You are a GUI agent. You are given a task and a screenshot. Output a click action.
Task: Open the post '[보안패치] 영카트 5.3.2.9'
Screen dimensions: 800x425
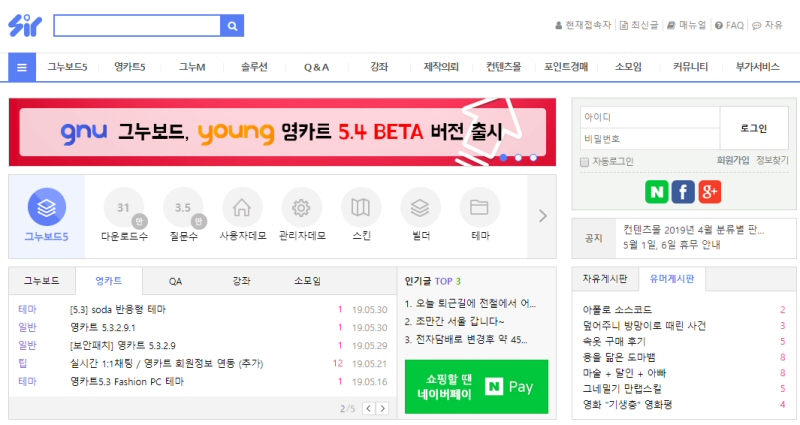click(x=122, y=345)
